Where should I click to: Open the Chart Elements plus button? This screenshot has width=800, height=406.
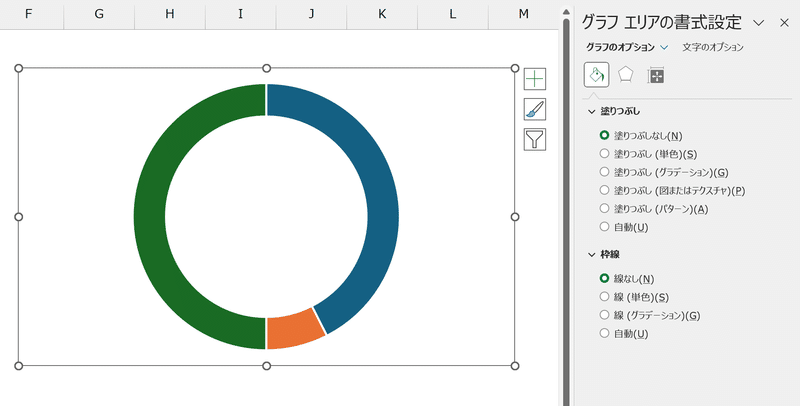(x=535, y=79)
